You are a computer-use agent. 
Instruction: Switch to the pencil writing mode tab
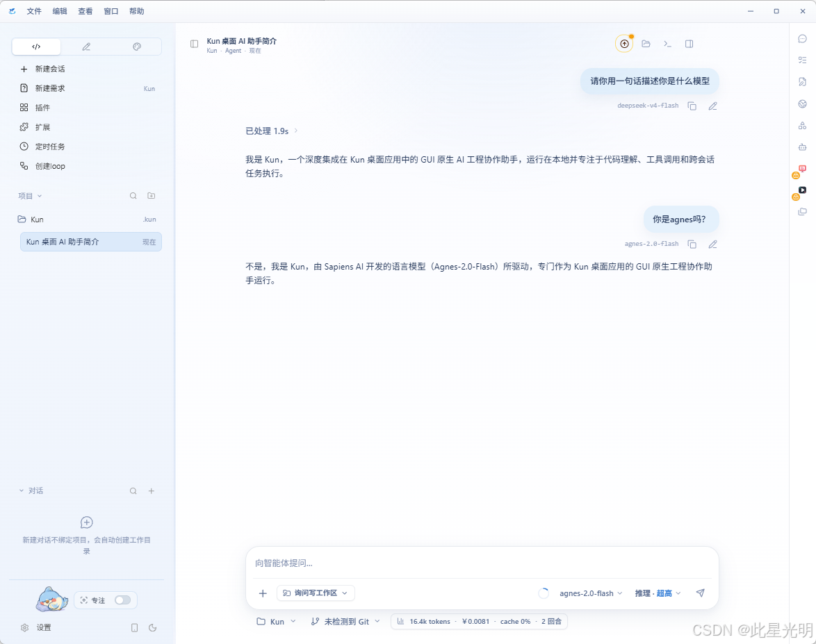[x=86, y=47]
